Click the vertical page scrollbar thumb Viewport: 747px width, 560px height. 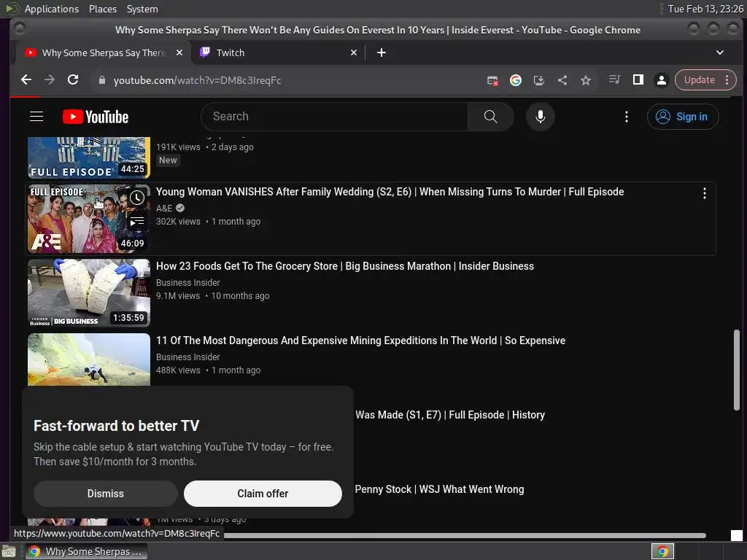[x=737, y=370]
